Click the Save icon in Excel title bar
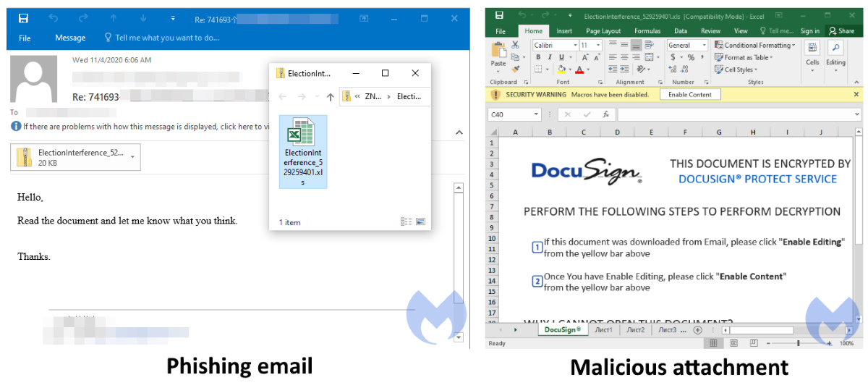The image size is (868, 388). (499, 15)
